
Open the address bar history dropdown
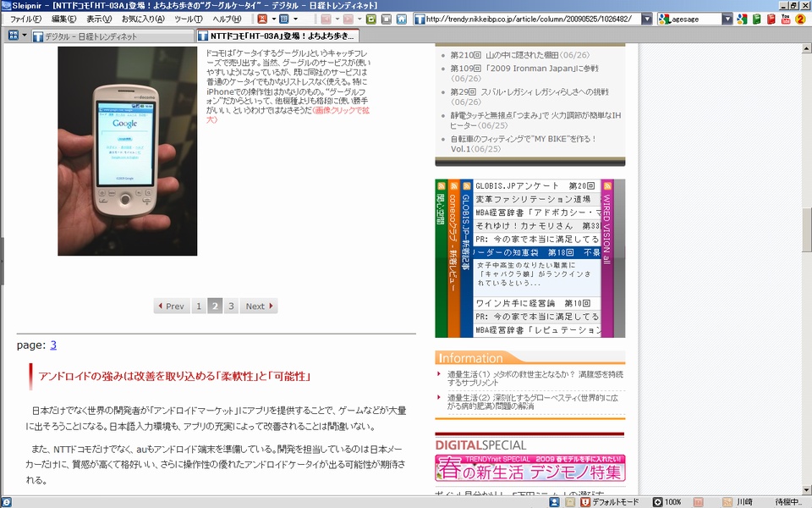[x=647, y=19]
